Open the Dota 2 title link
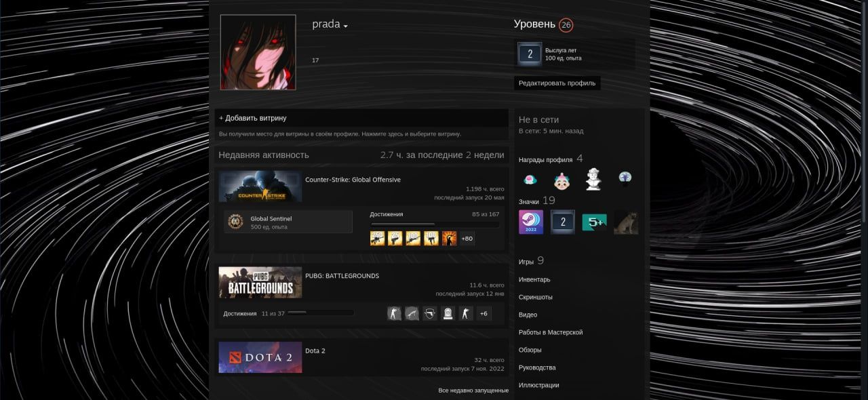Image resolution: width=868 pixels, height=400 pixels. point(316,351)
